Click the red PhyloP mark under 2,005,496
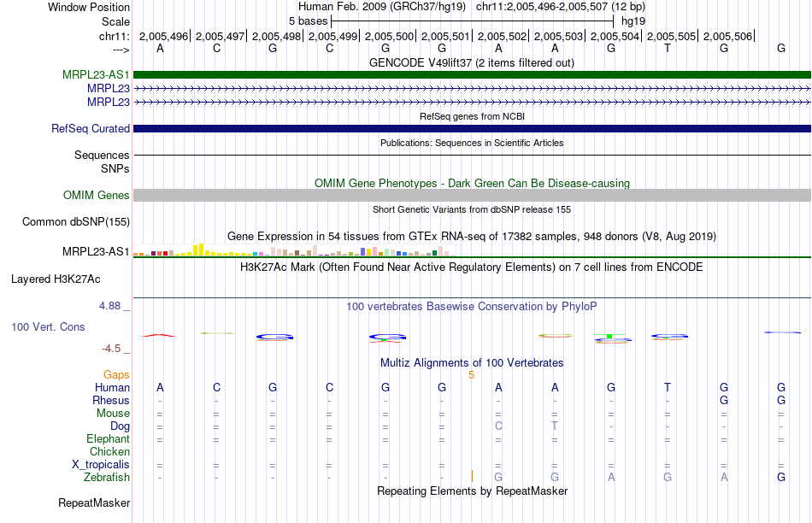 [160, 336]
